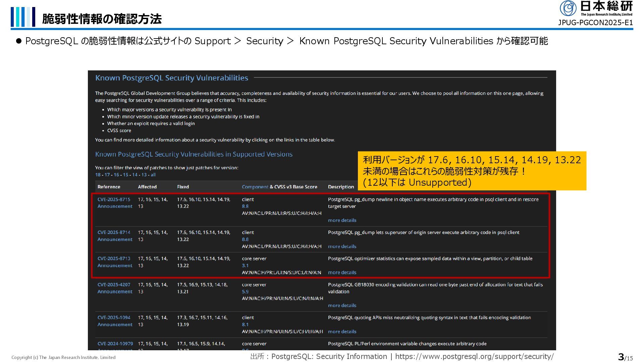
Task: Filter patches to version 18
Action: point(98,175)
